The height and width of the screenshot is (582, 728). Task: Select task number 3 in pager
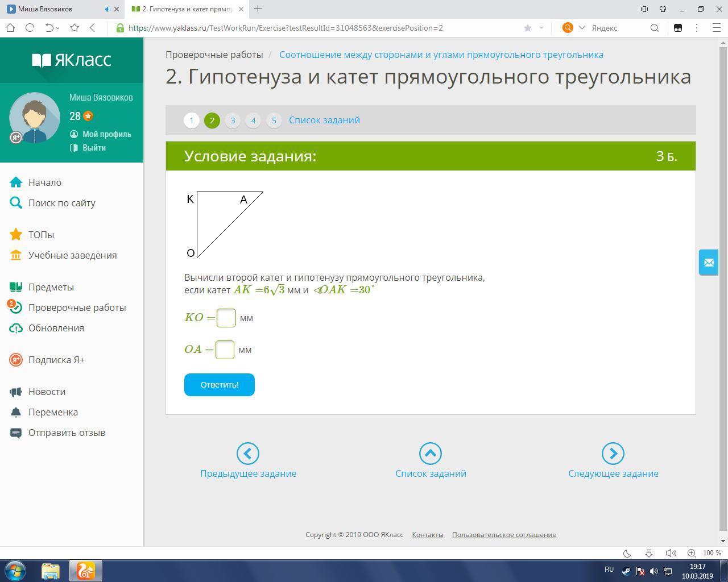pyautogui.click(x=233, y=120)
